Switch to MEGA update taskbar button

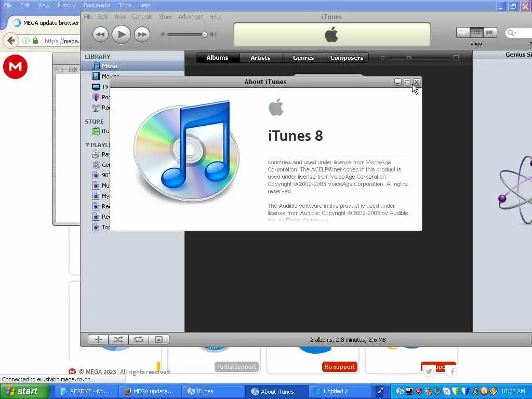[x=150, y=391]
